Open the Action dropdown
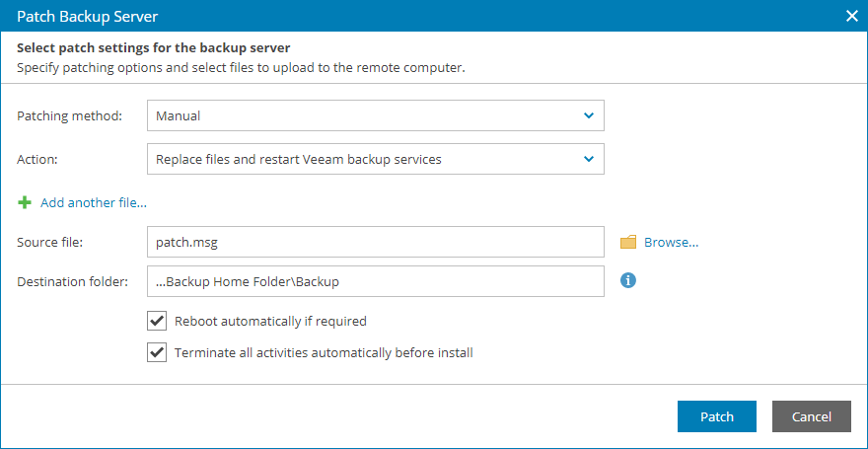This screenshot has height=449, width=868. tap(376, 159)
